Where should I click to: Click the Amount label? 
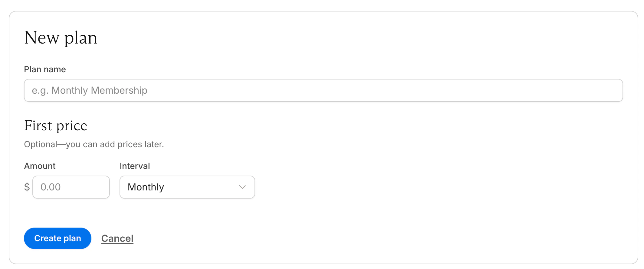40,166
